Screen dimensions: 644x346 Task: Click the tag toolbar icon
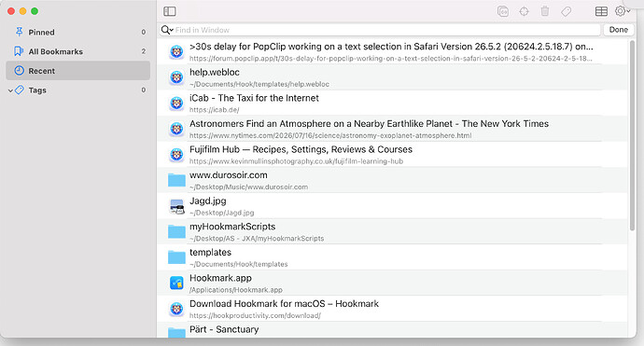click(x=566, y=11)
